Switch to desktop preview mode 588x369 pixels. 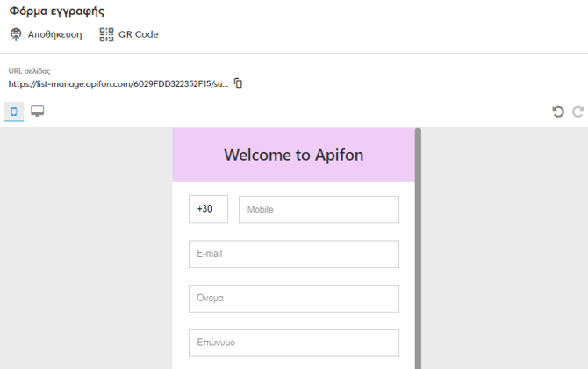tap(38, 112)
